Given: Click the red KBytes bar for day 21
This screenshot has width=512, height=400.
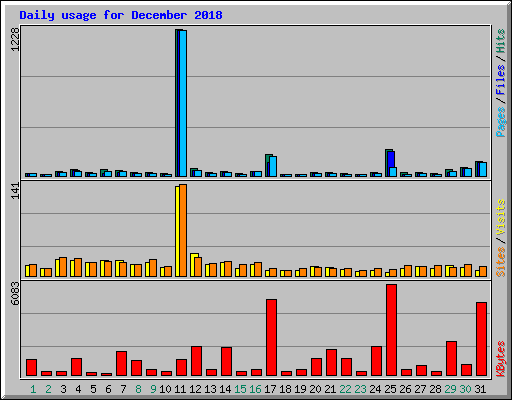Looking at the screenshot, I should (332, 362).
